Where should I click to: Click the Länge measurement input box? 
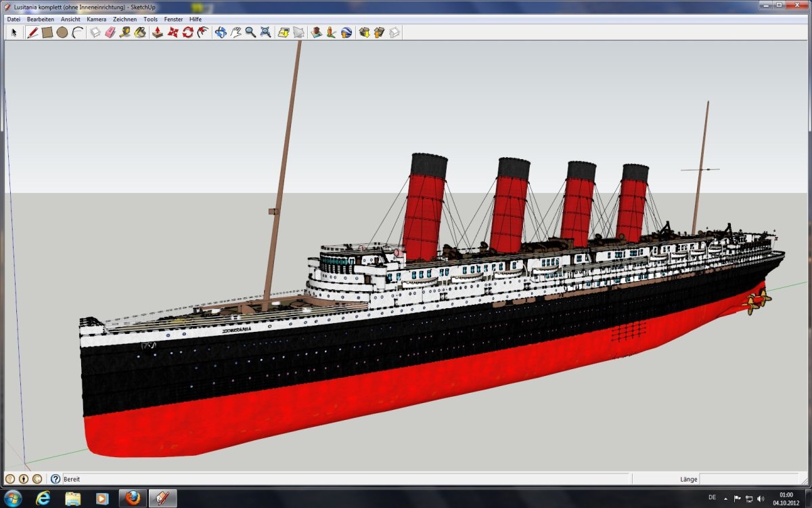(751, 479)
